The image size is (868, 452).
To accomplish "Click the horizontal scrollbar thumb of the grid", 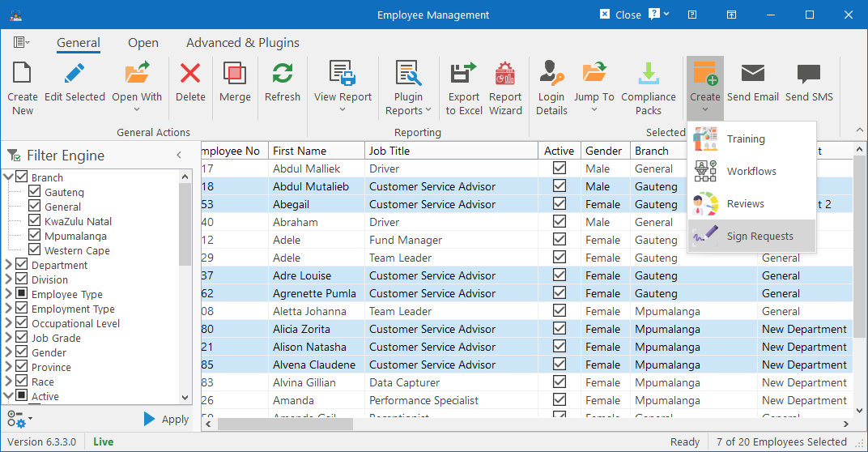I will click(x=285, y=424).
